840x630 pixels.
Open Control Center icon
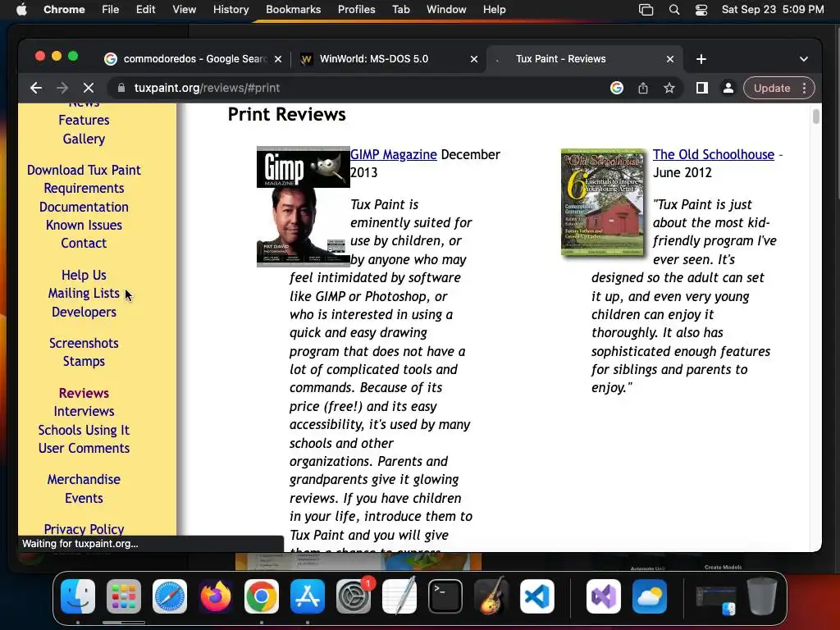(x=701, y=10)
